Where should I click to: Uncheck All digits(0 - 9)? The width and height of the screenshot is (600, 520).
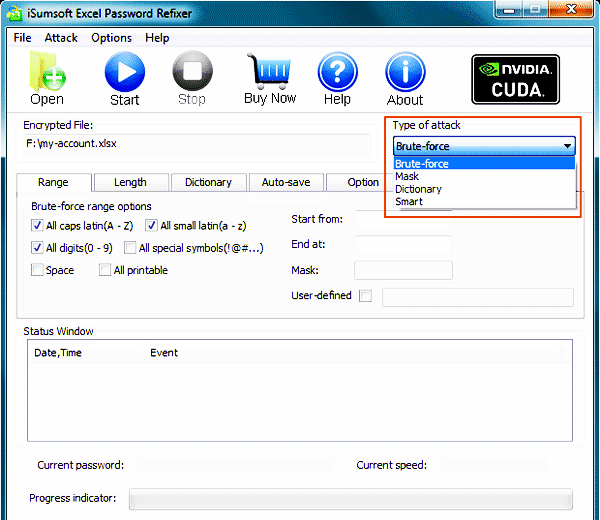37,248
